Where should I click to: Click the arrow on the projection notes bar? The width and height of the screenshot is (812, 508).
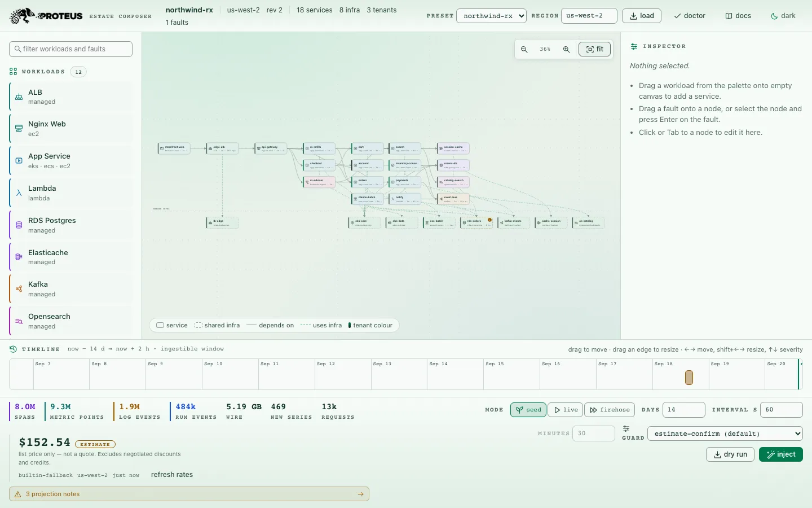361,494
